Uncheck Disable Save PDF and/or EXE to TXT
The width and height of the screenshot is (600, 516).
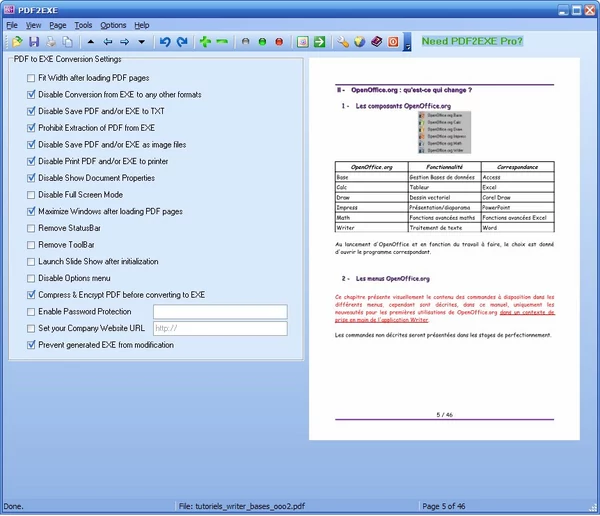31,111
